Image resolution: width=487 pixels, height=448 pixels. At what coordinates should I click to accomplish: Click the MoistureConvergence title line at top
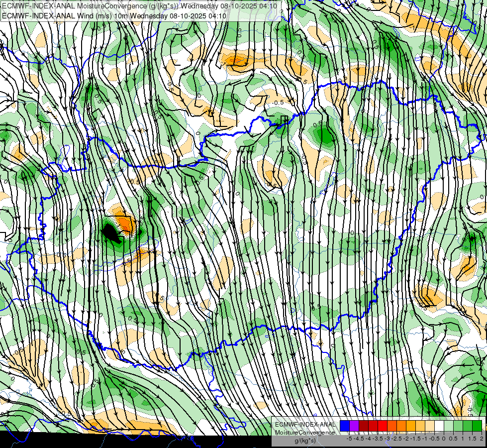139,6
